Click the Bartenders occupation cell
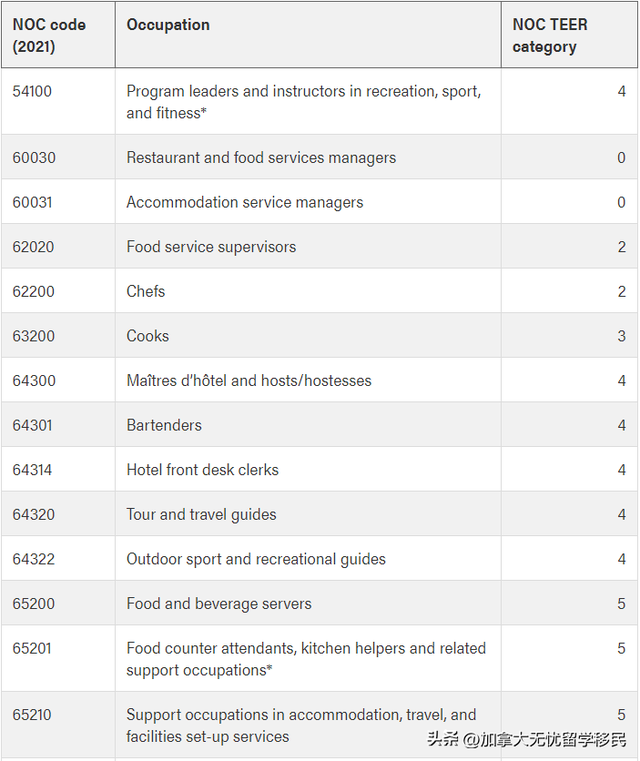 click(x=308, y=425)
